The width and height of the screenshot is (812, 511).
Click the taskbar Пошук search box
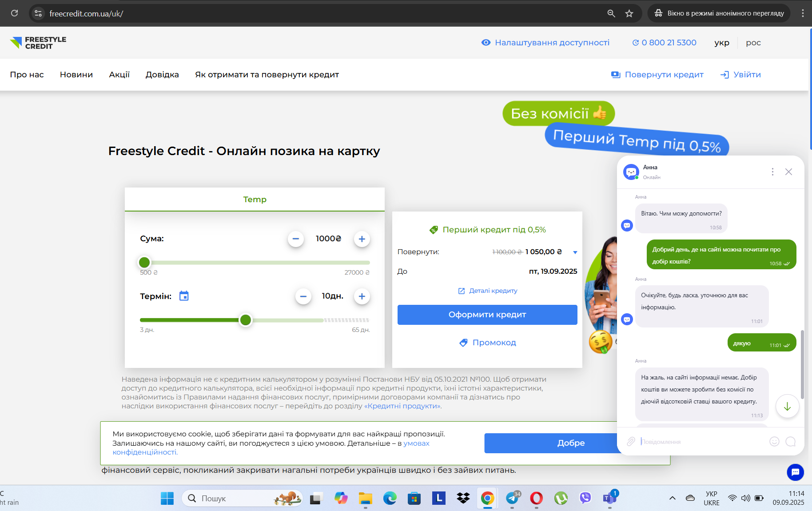click(242, 499)
